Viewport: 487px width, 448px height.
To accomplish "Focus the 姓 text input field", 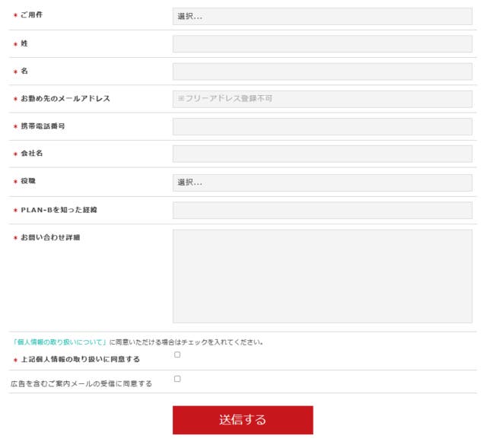I will 322,44.
